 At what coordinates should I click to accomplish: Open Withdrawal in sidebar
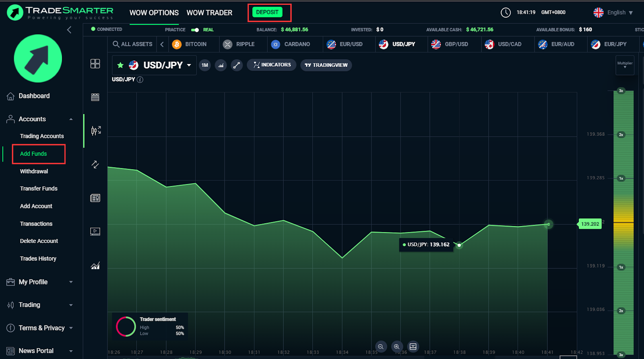(34, 171)
